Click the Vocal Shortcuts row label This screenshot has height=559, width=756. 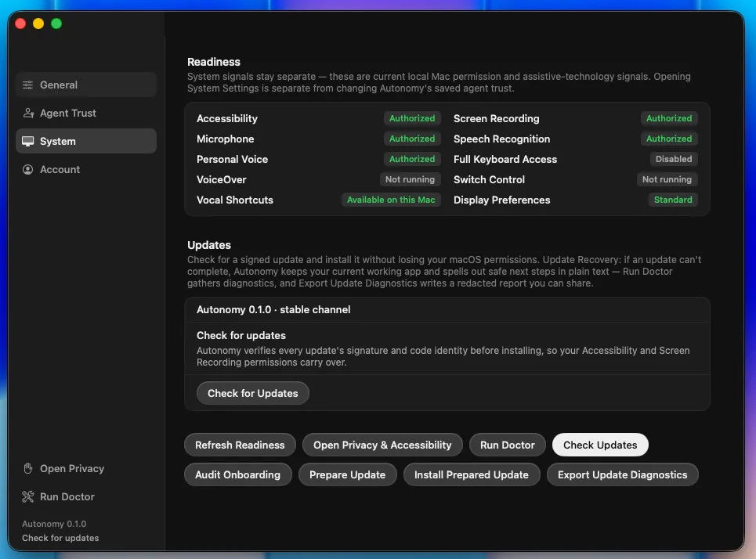point(235,200)
